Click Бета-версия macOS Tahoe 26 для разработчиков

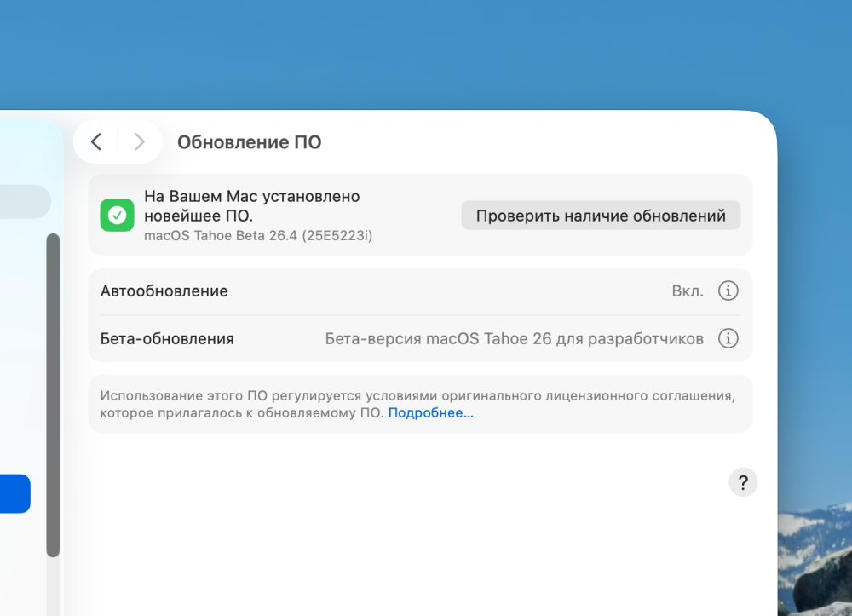[x=514, y=339]
